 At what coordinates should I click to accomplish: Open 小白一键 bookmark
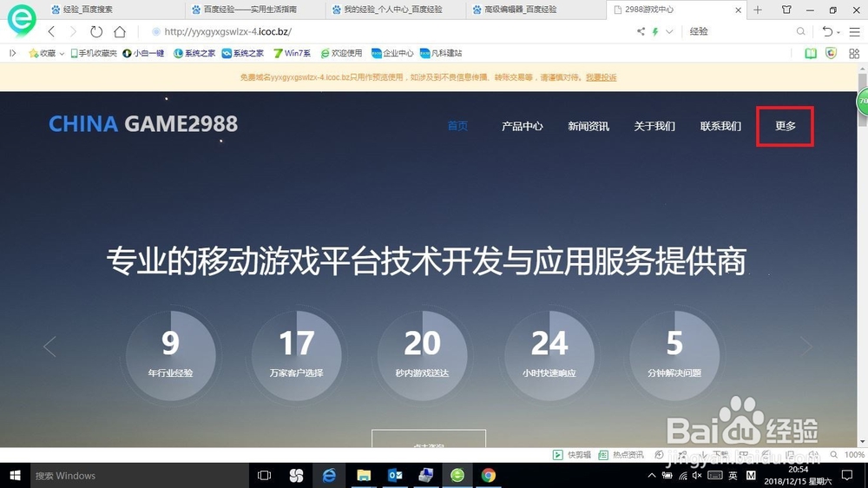coord(143,53)
